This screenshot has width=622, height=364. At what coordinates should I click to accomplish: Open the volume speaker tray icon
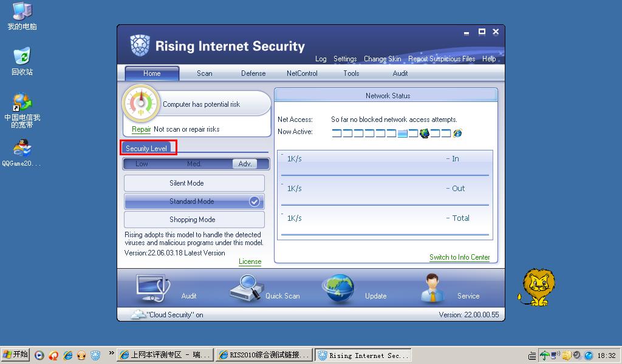[576, 356]
